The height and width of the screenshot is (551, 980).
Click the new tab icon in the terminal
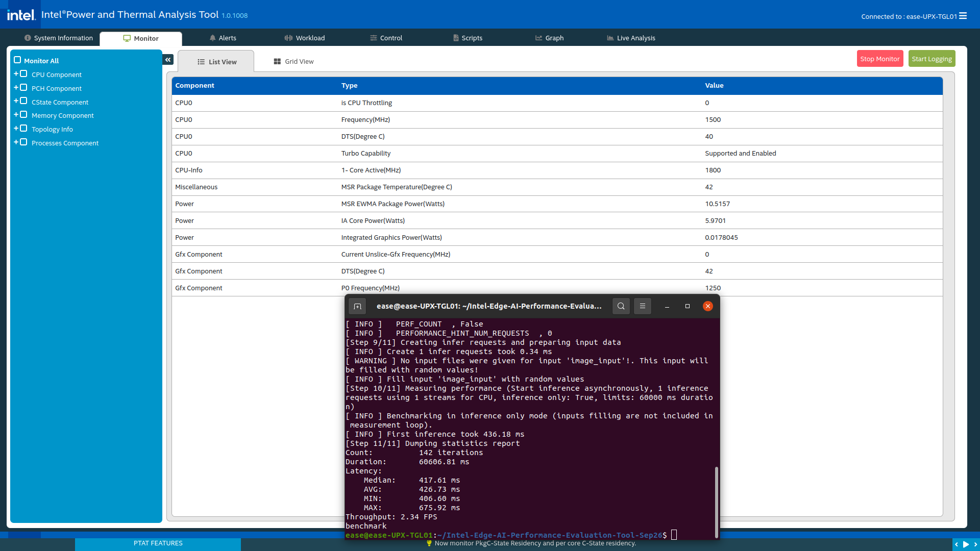click(x=357, y=306)
